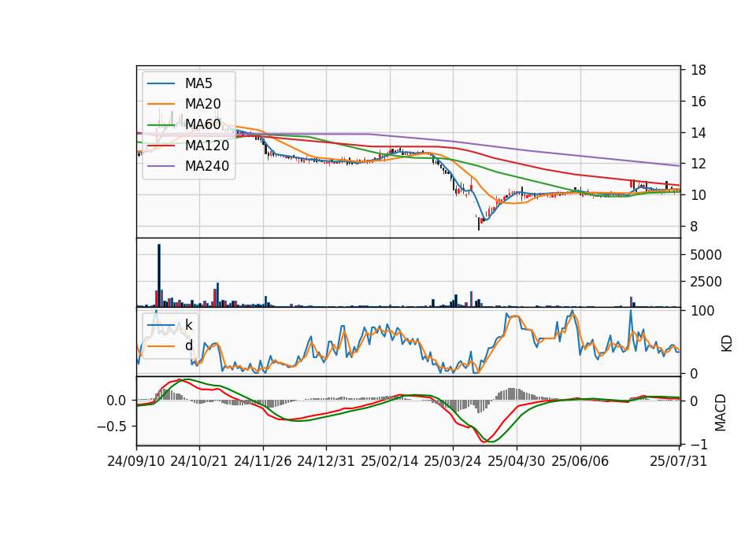Click the price axis value 16

(x=699, y=102)
